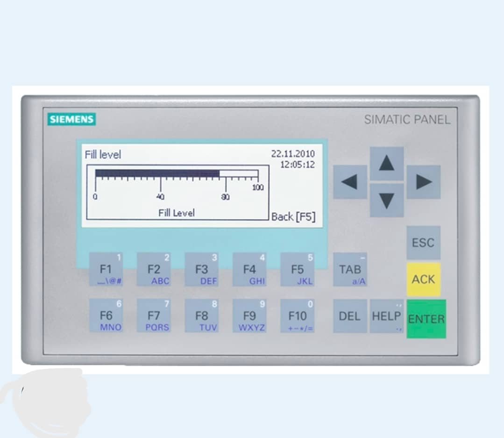This screenshot has height=438, width=504.
Task: Click the Siemens logo
Action: pyautogui.click(x=71, y=119)
